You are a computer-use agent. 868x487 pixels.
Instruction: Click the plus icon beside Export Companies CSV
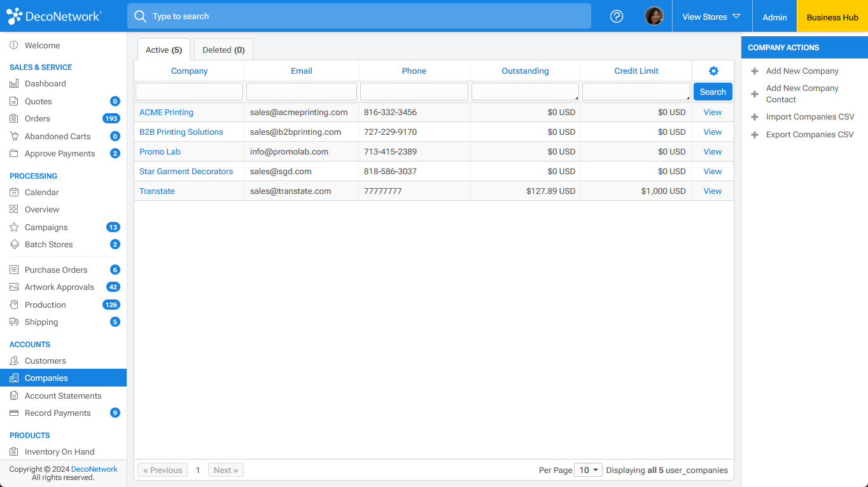[755, 135]
